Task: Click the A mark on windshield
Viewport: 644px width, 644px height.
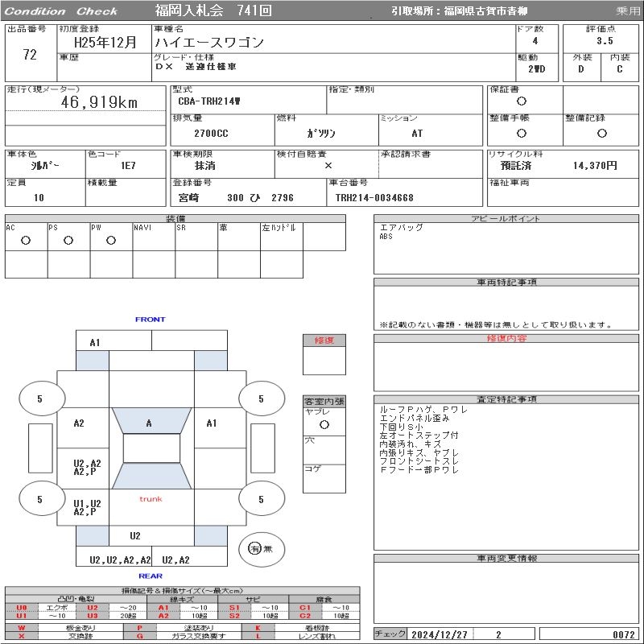Action: (149, 423)
